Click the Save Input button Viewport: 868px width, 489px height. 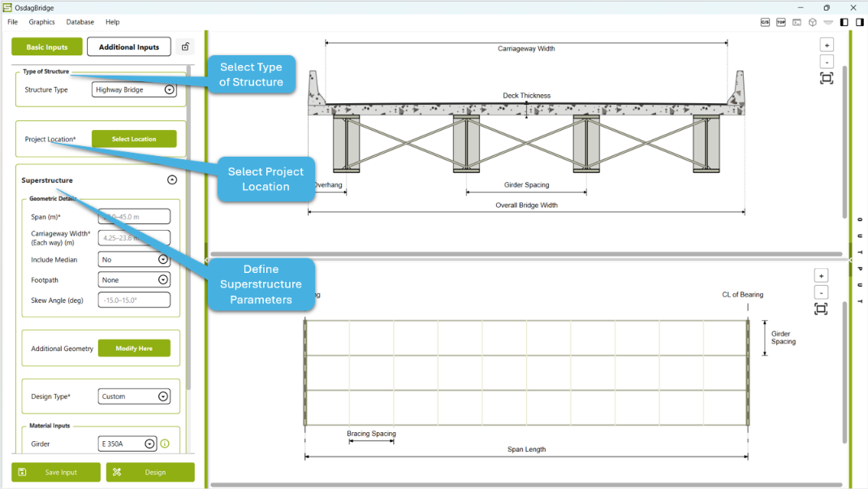pyautogui.click(x=56, y=473)
